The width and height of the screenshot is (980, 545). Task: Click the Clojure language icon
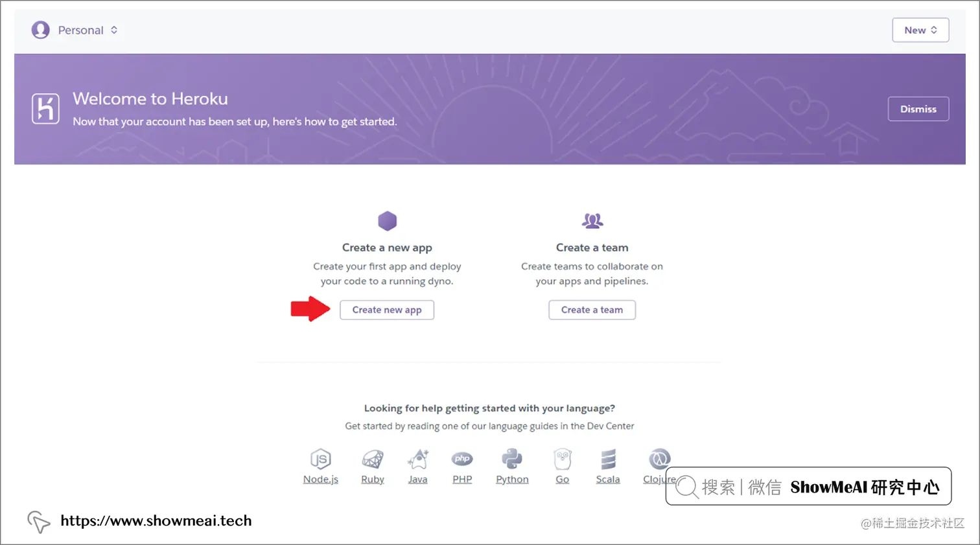[x=660, y=459]
